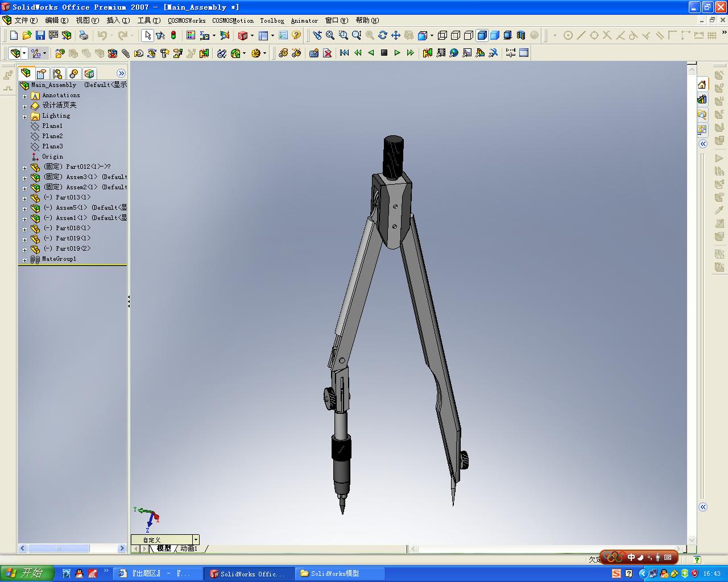This screenshot has height=582, width=728.
Task: Collapse the task pane double-chevron
Action: point(703,144)
